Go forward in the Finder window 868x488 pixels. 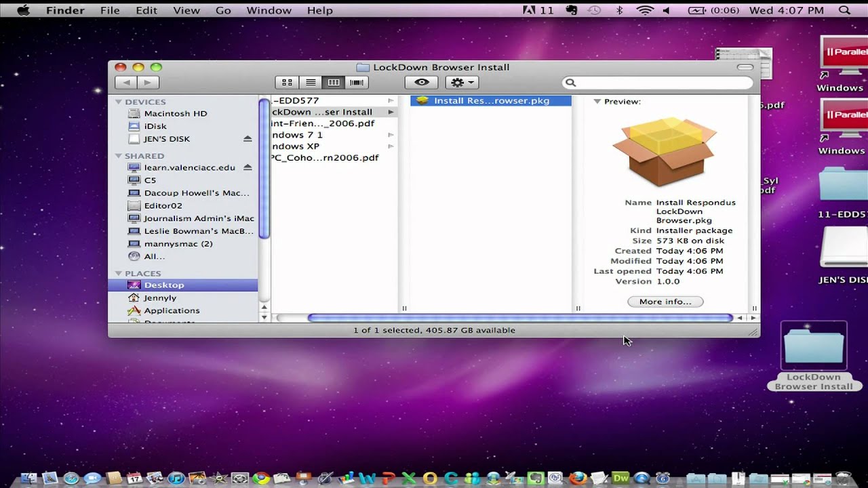tap(148, 83)
